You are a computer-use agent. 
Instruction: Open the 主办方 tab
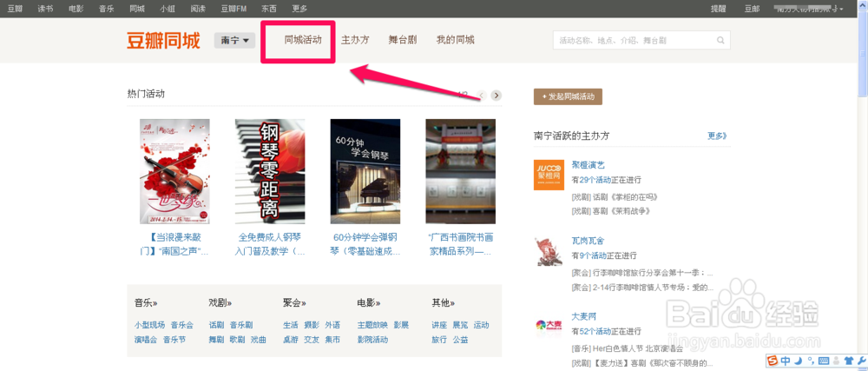(x=355, y=40)
